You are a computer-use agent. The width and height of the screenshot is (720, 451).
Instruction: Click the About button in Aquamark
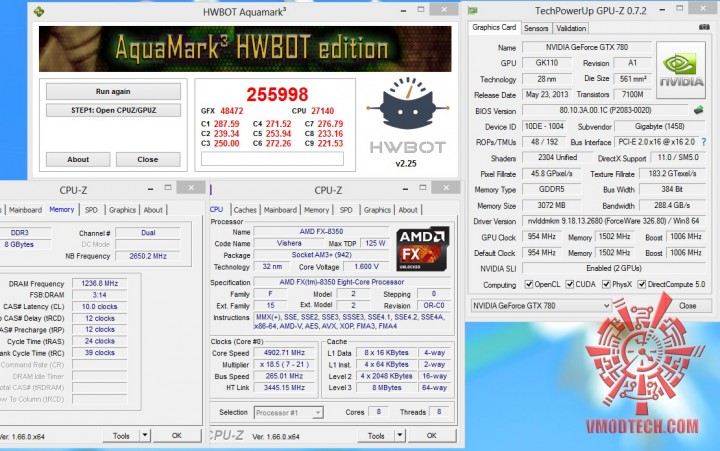pyautogui.click(x=78, y=159)
